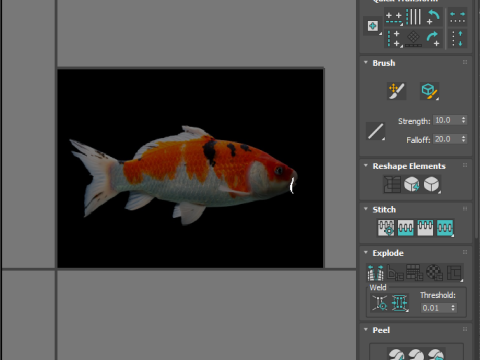
Task: Click the Break icon in Explode
Action: click(x=375, y=273)
